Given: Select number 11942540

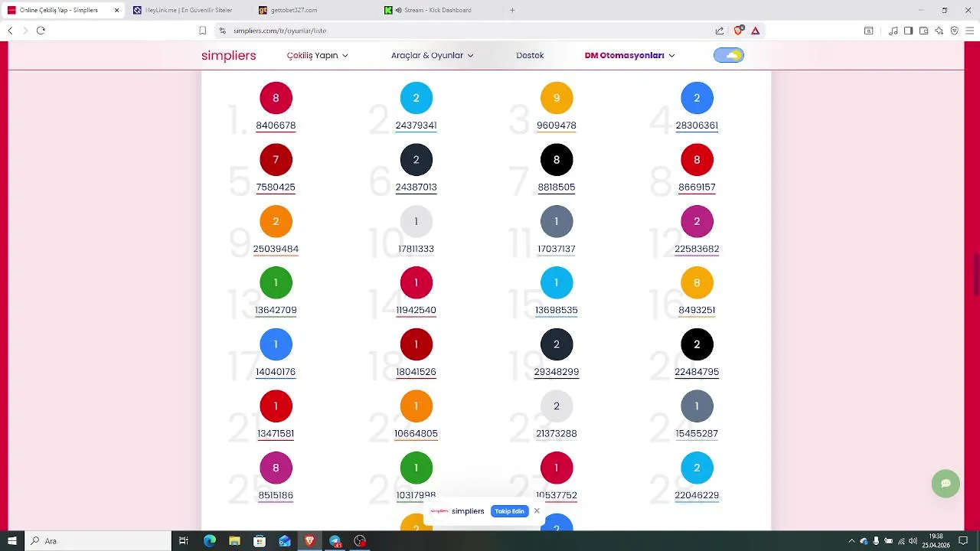Looking at the screenshot, I should (416, 311).
